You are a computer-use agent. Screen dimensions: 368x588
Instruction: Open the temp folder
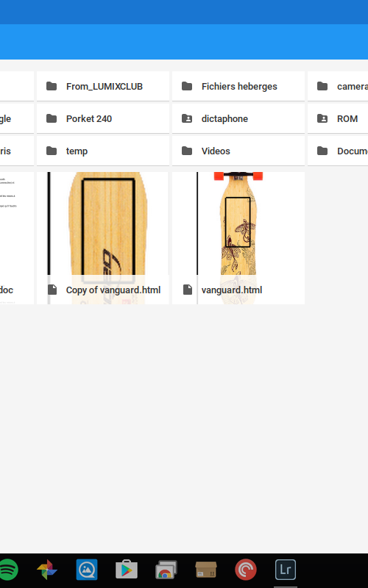103,151
